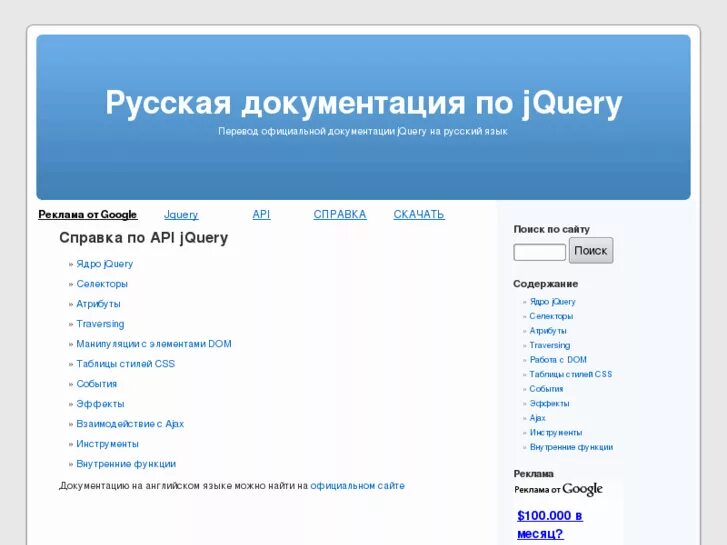Image resolution: width=727 pixels, height=545 pixels.
Task: Click the 'Реклама' sidebar heading
Action: tap(534, 474)
